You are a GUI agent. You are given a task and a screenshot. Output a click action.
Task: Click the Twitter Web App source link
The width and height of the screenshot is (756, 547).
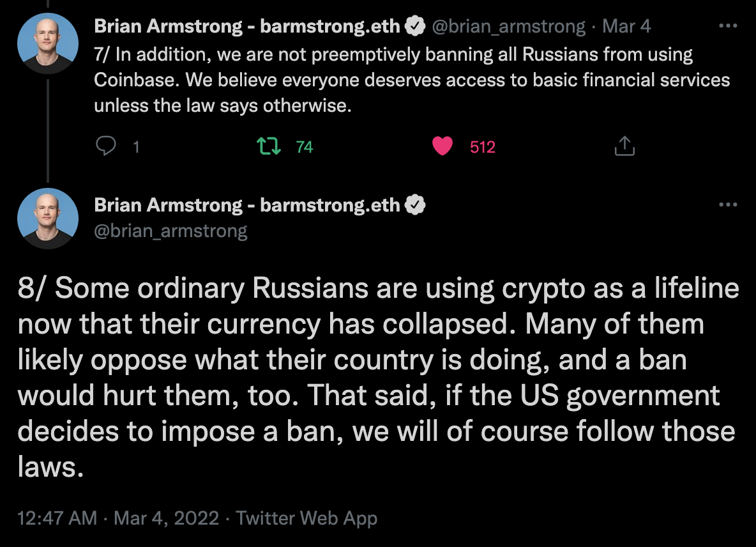point(306,518)
